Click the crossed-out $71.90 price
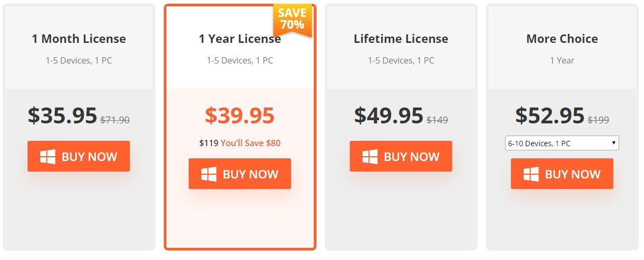 [115, 120]
